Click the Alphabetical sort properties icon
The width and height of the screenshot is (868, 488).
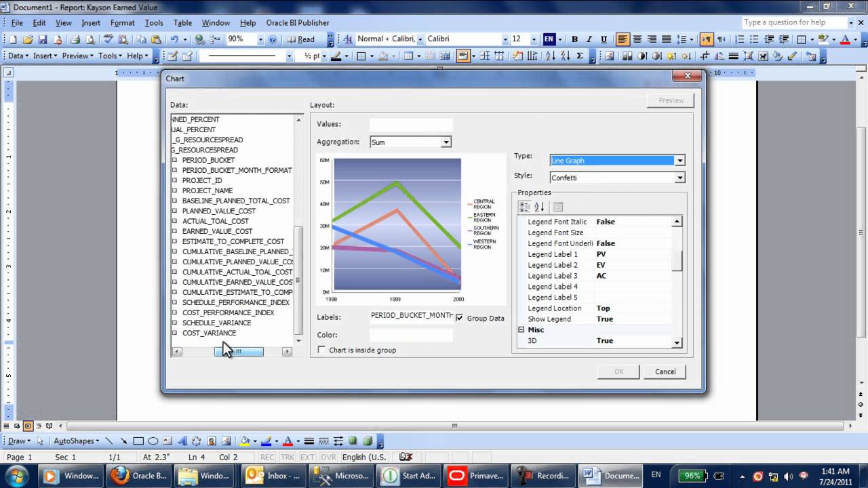click(x=539, y=207)
